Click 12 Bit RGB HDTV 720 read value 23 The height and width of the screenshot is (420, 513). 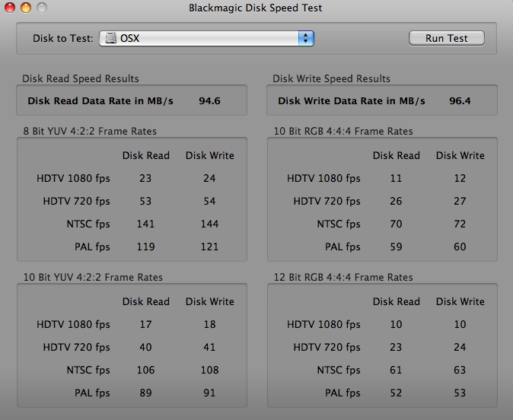396,348
